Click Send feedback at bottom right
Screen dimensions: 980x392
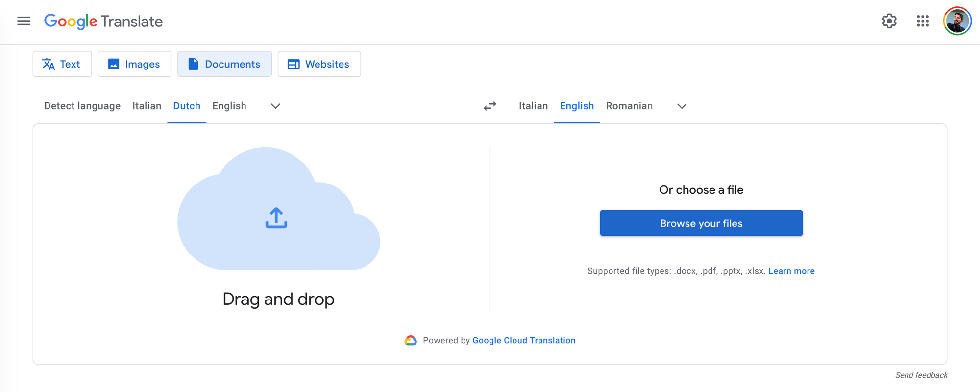[x=921, y=375]
